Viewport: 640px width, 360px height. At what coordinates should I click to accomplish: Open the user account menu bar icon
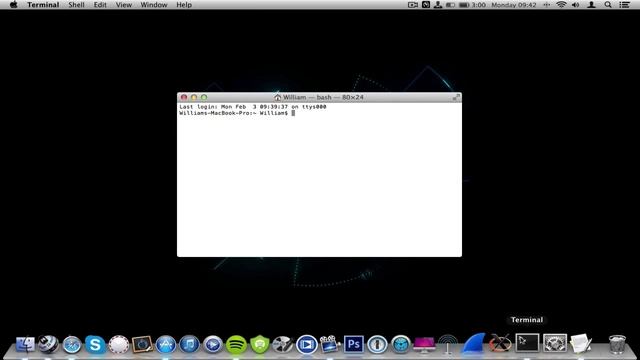point(591,5)
